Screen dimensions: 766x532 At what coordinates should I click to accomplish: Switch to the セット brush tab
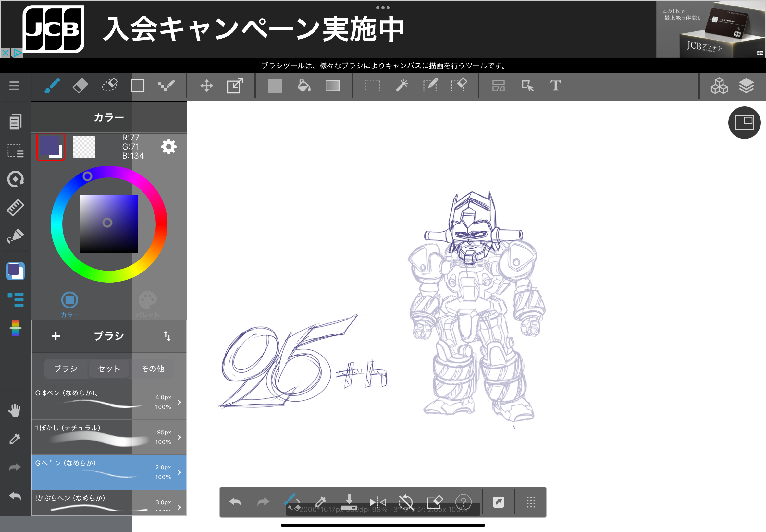point(109,369)
